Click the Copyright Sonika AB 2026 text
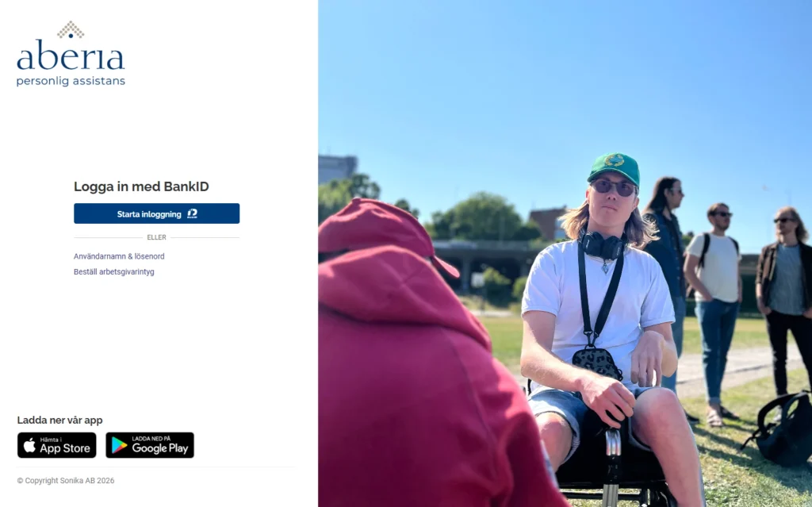 66,481
